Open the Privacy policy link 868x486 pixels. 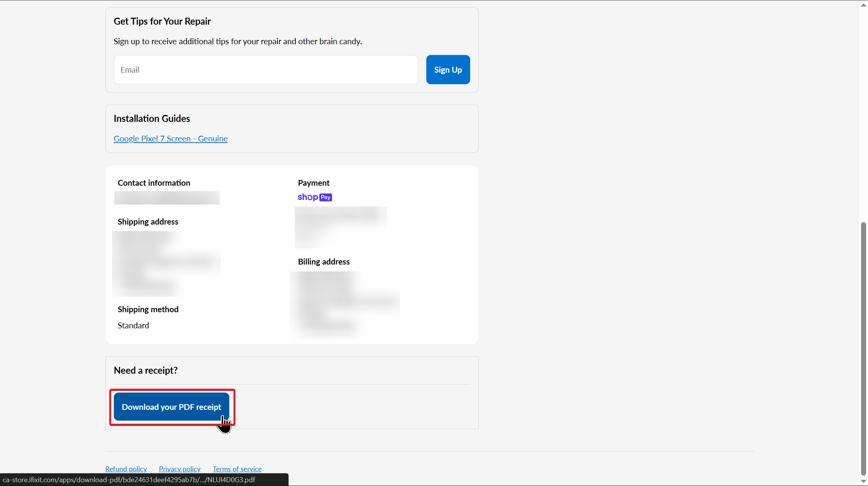click(x=180, y=469)
